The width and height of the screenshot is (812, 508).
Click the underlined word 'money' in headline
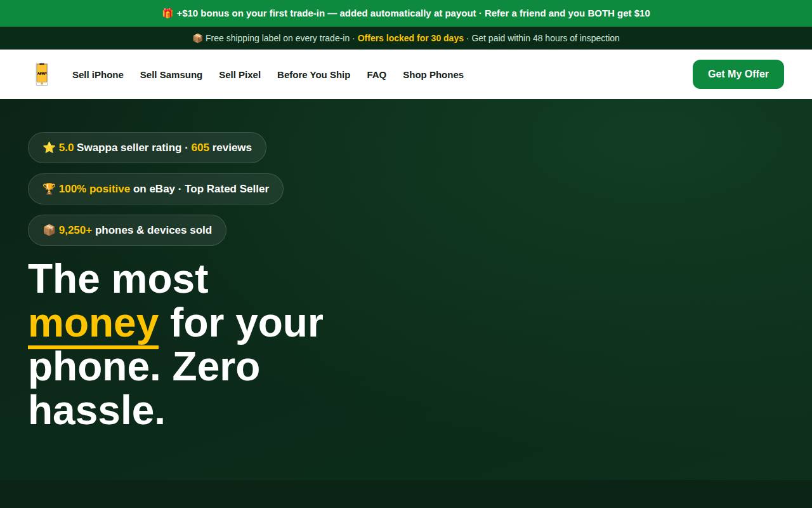click(93, 323)
